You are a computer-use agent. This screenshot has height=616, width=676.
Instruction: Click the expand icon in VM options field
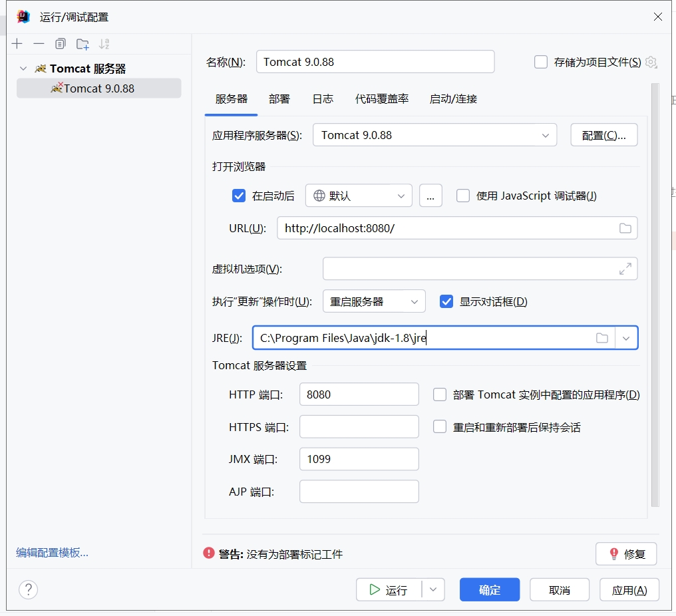625,269
